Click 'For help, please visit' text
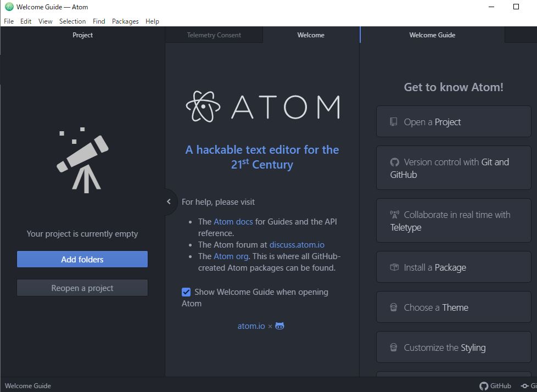 coord(218,202)
